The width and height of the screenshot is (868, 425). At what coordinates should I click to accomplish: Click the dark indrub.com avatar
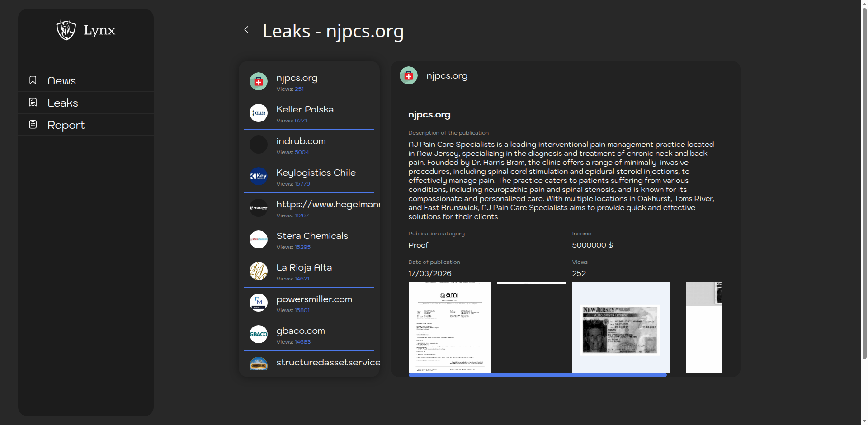(259, 145)
